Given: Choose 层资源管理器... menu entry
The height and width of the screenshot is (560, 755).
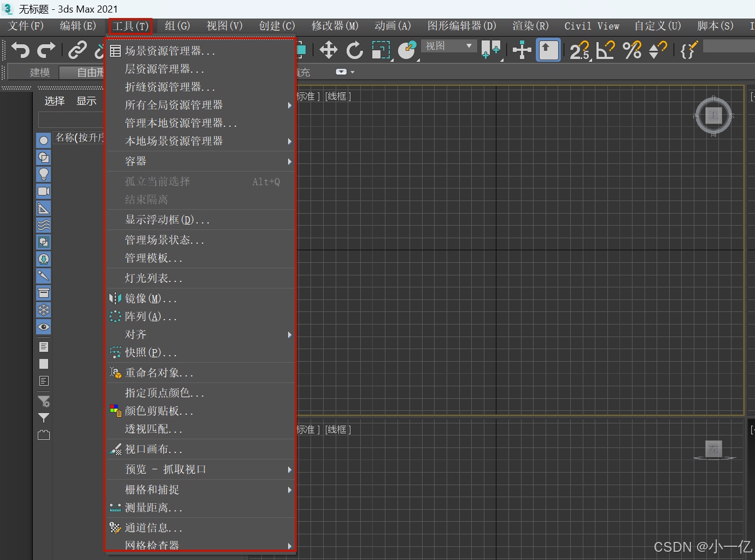Looking at the screenshot, I should [x=201, y=69].
